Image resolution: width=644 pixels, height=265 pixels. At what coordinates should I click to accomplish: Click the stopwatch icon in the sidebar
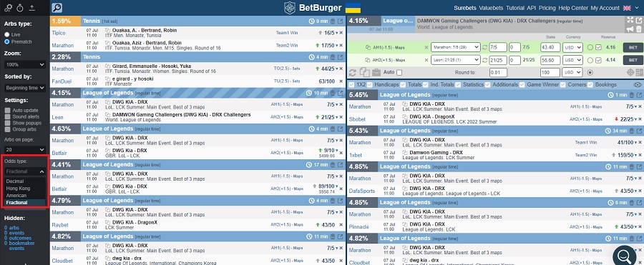click(20, 8)
